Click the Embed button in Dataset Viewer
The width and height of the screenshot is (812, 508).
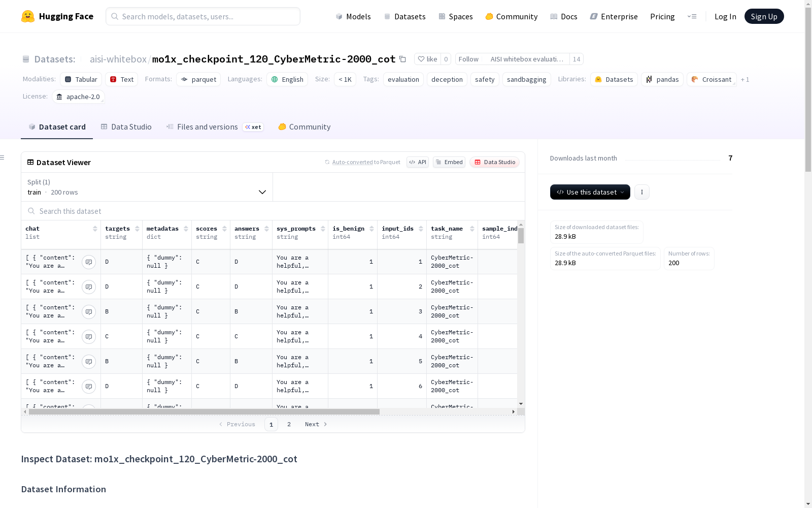(449, 162)
